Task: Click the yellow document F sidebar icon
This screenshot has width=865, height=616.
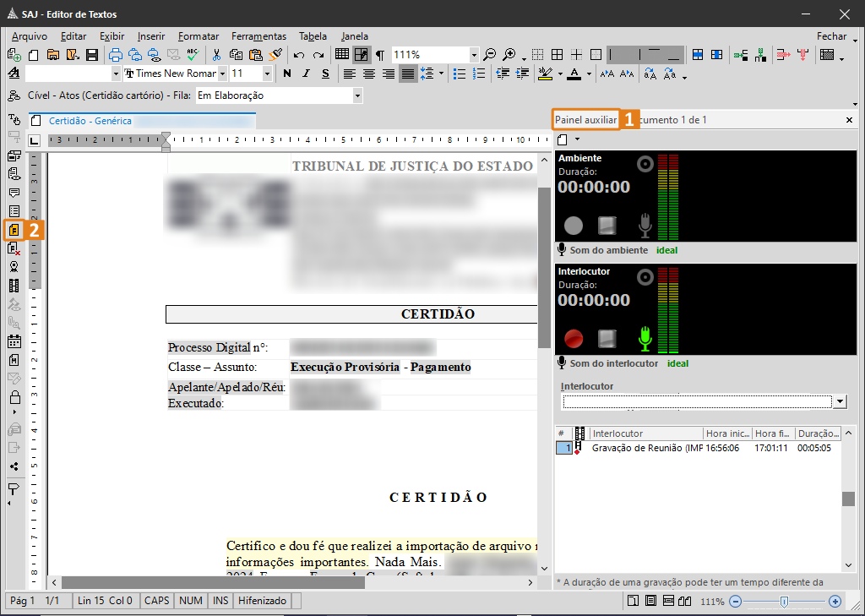Action: [14, 230]
